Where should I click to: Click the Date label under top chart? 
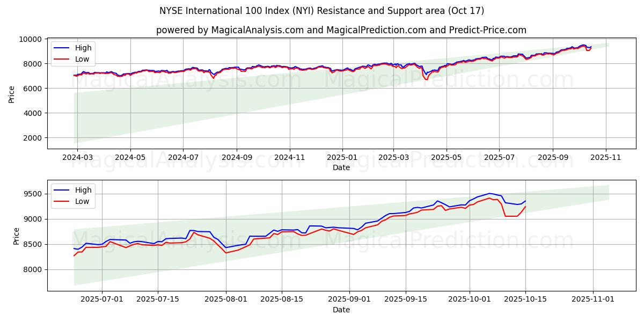coord(341,167)
